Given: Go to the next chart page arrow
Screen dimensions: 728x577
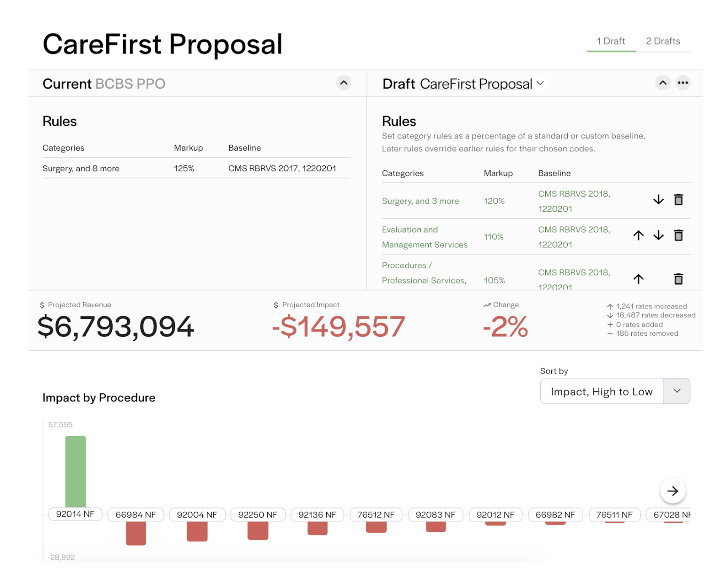Looking at the screenshot, I should [x=673, y=491].
